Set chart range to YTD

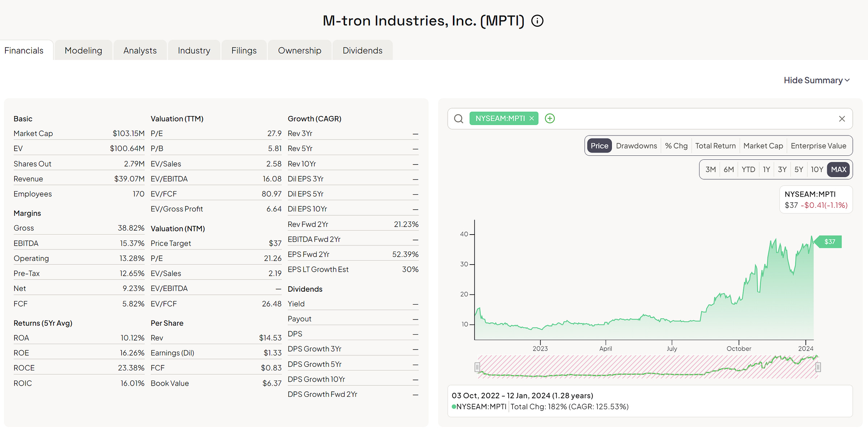[748, 170]
